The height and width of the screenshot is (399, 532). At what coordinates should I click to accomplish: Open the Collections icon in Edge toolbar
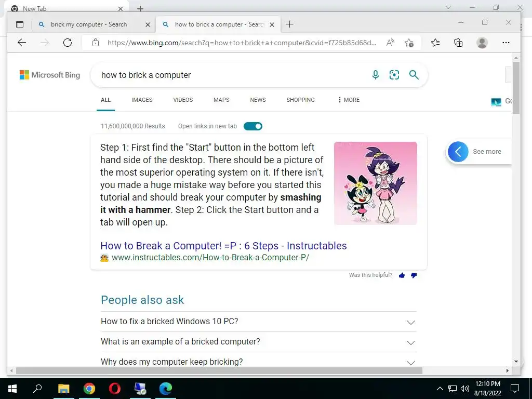(x=458, y=43)
